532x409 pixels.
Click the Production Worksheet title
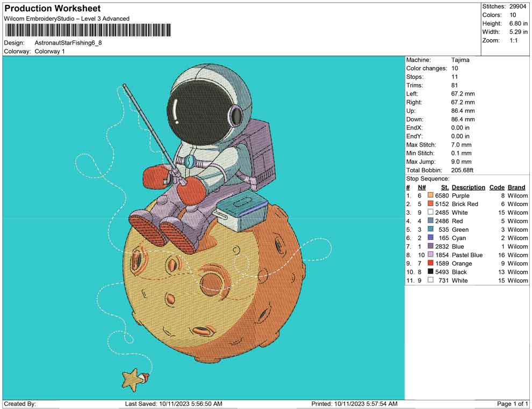point(52,9)
